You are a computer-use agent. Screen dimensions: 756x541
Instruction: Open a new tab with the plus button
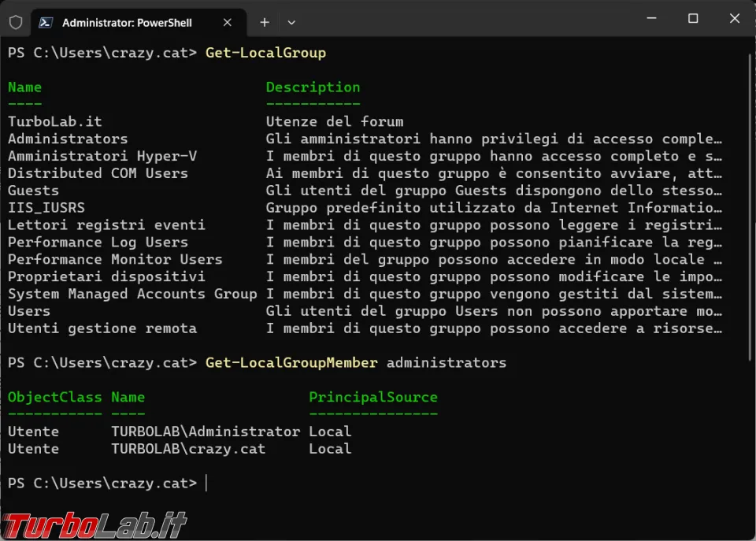(265, 22)
